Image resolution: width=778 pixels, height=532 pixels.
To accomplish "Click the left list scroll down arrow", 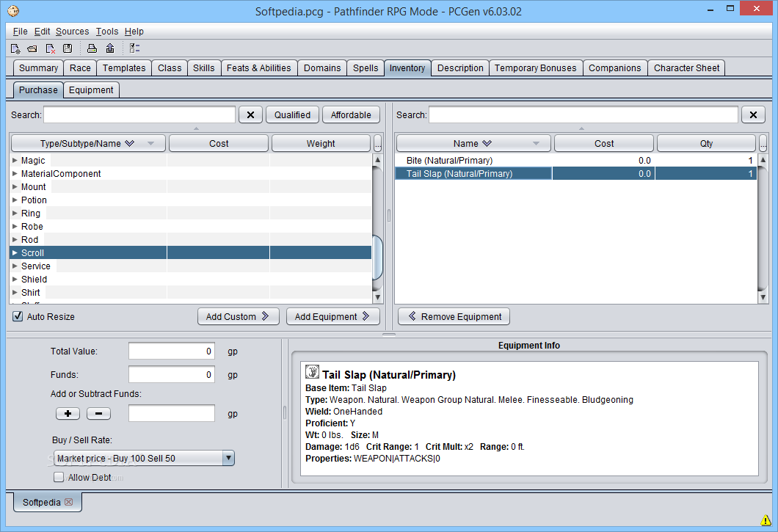I will point(377,297).
